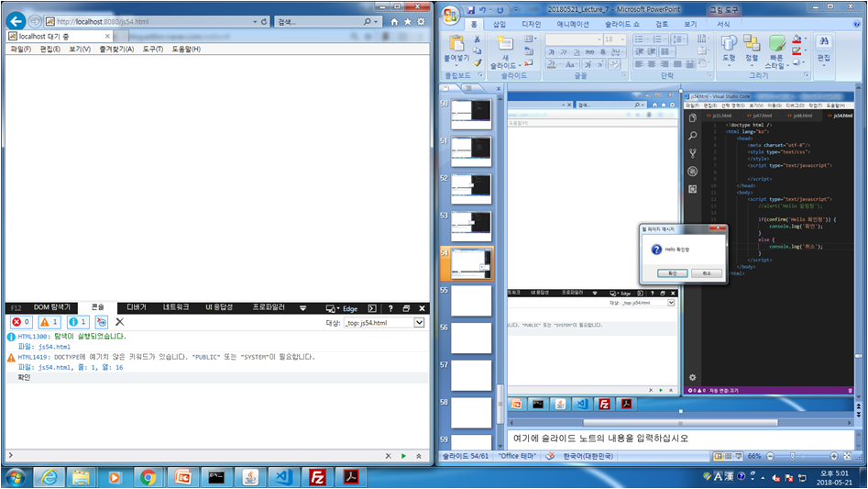Click Save icon in PowerPoint quick access toolbar

(x=470, y=10)
